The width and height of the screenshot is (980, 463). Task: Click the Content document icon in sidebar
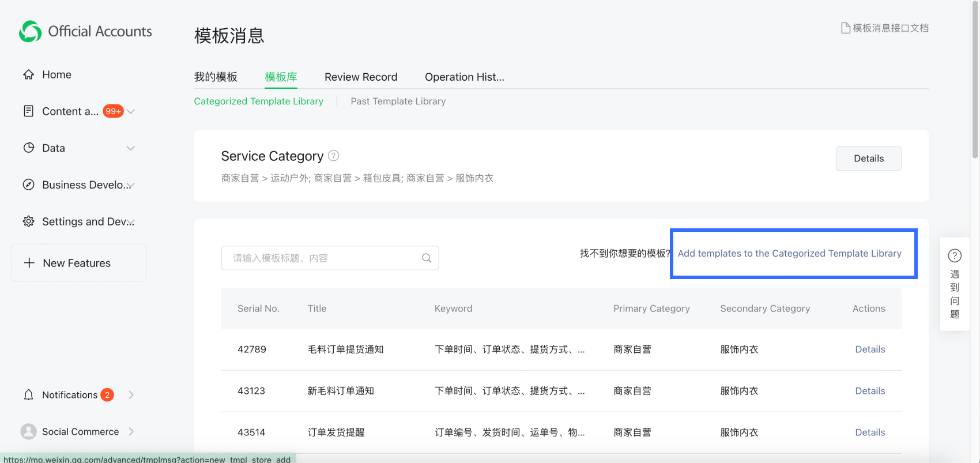[x=28, y=111]
